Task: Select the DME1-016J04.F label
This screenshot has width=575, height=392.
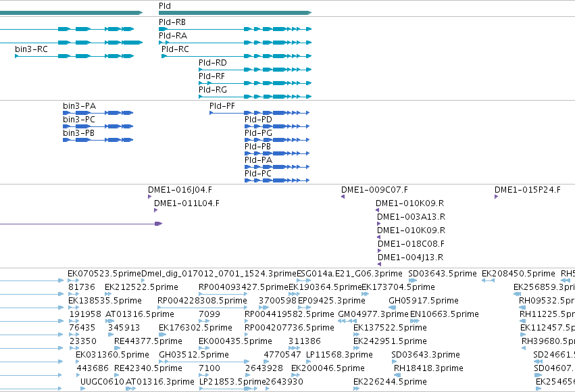Action: [180, 190]
